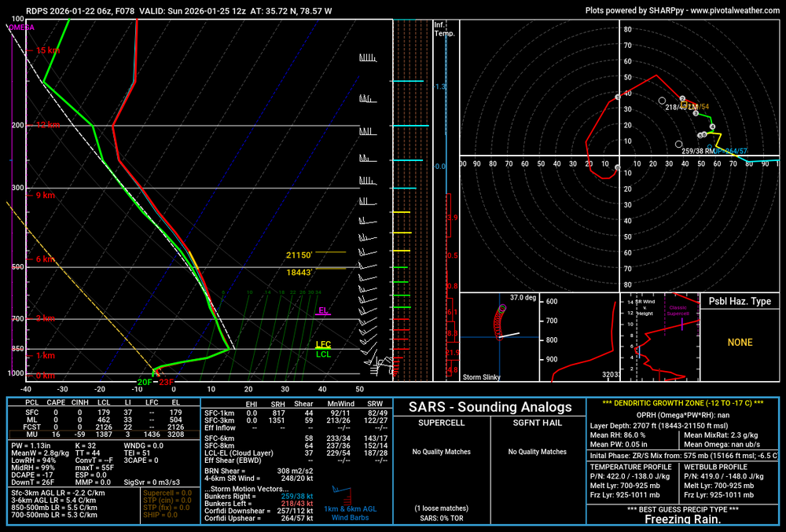The width and height of the screenshot is (786, 532).
Task: Click the NONE hazard type text
Action: tap(740, 343)
